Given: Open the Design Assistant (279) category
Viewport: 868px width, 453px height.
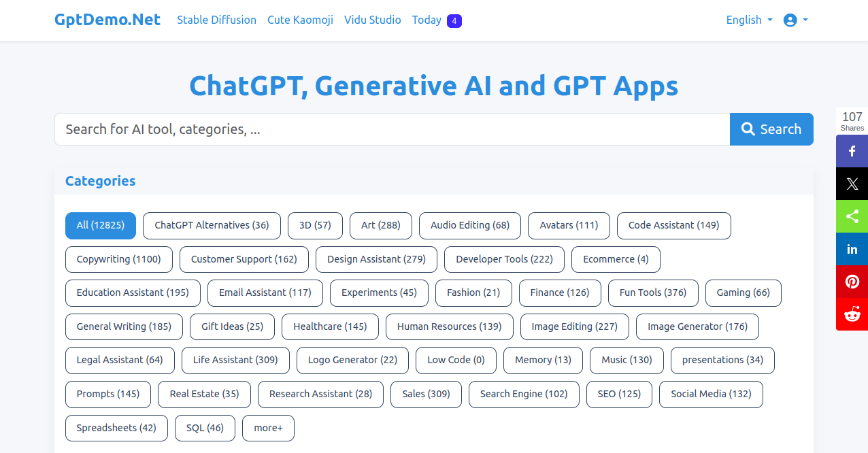Looking at the screenshot, I should (x=376, y=259).
